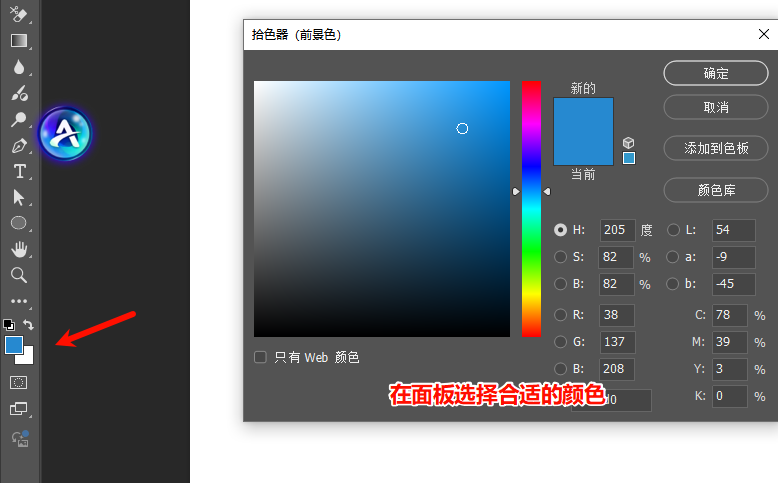Close the color picker dialog
This screenshot has width=778, height=483.
pyautogui.click(x=764, y=34)
